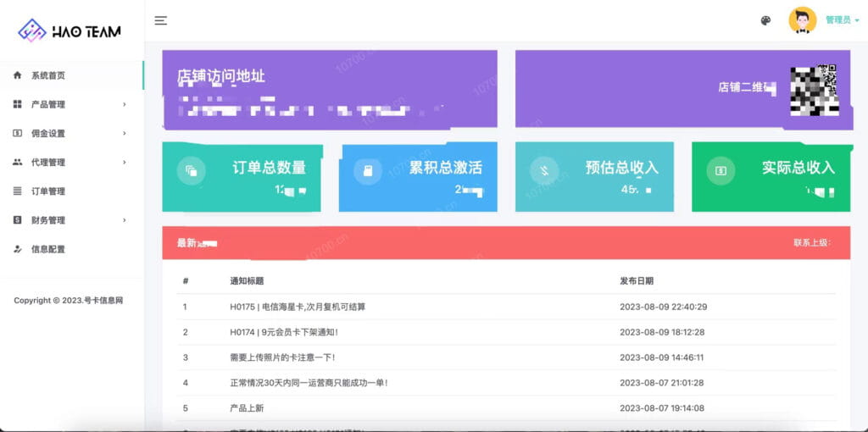Viewport: 868px width, 432px height.
Task: Click the 订单总数量 card title
Action: click(269, 168)
